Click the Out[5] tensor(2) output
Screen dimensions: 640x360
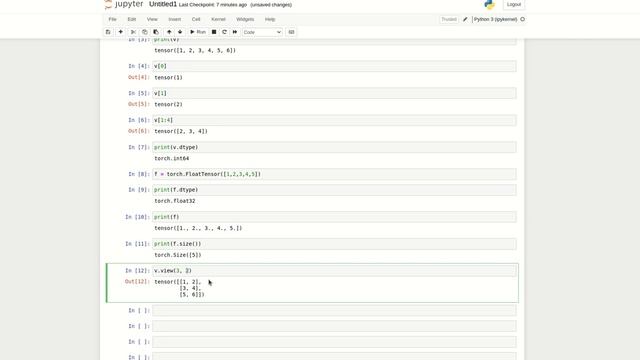(168, 104)
